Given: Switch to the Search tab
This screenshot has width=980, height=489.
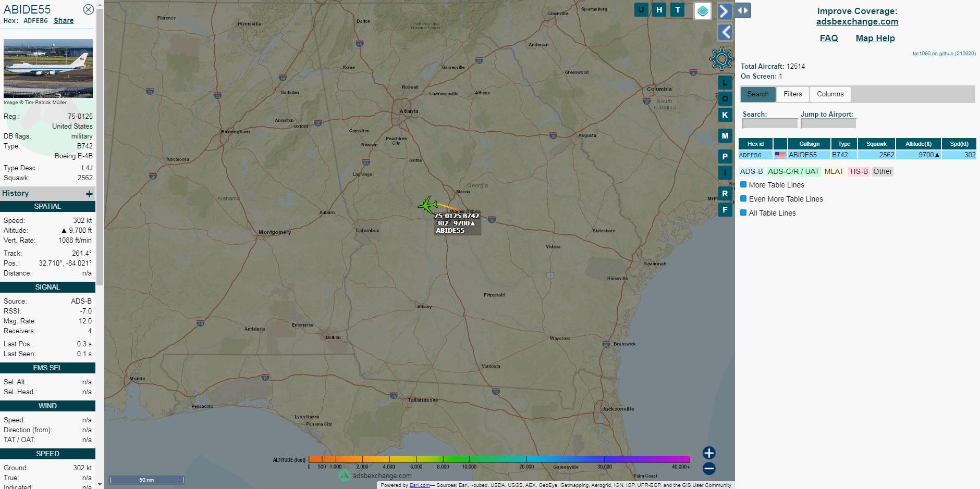Looking at the screenshot, I should (758, 94).
